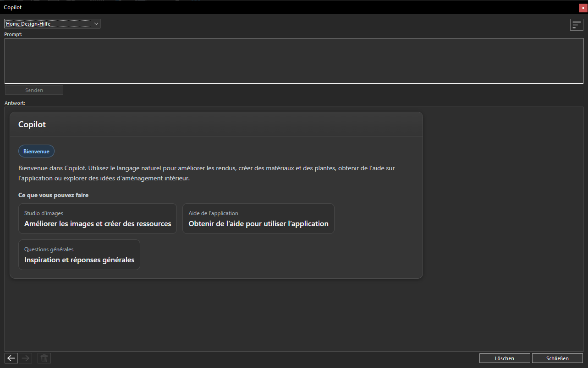Click the Löschen button
588x368 pixels.
[505, 358]
